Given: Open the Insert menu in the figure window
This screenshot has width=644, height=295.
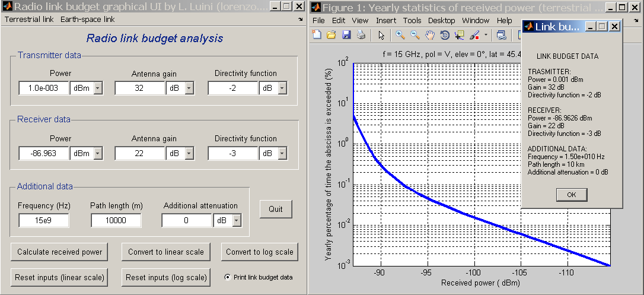Looking at the screenshot, I should (386, 20).
